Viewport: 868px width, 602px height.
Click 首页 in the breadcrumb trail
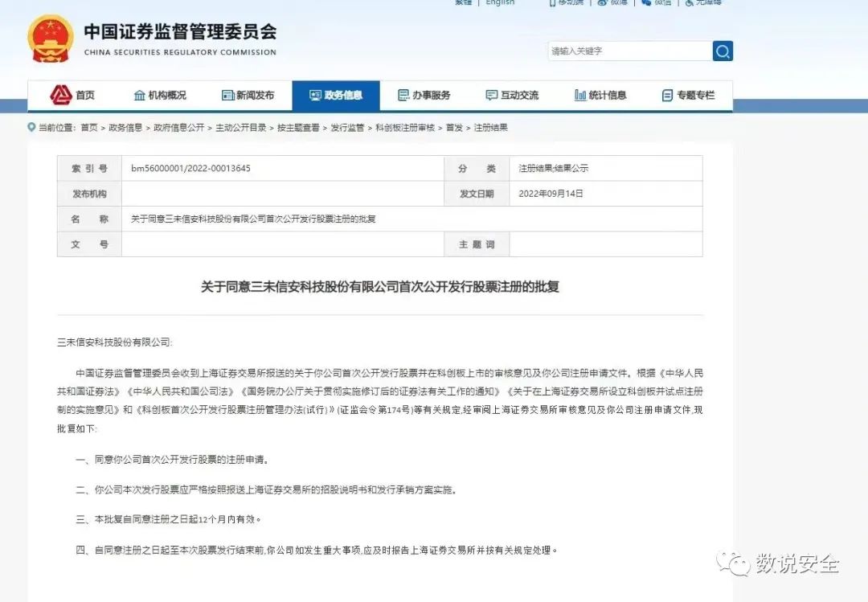click(x=89, y=127)
